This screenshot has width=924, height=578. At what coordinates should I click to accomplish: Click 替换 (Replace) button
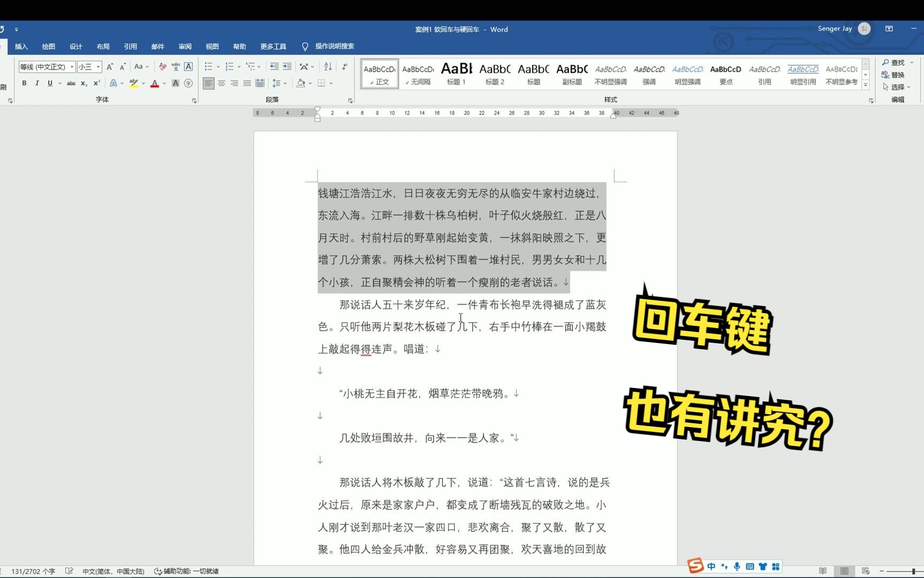click(894, 75)
